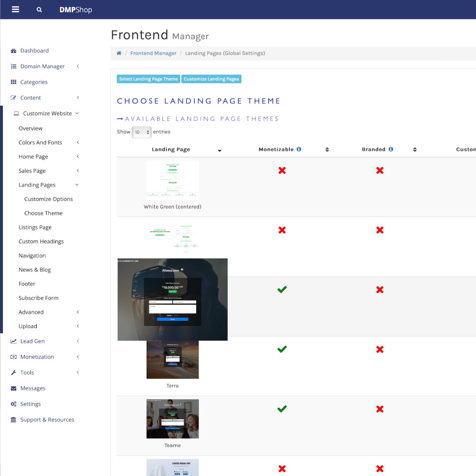The height and width of the screenshot is (476, 476).
Task: Expand the Domain Manager submenu
Action: click(78, 67)
